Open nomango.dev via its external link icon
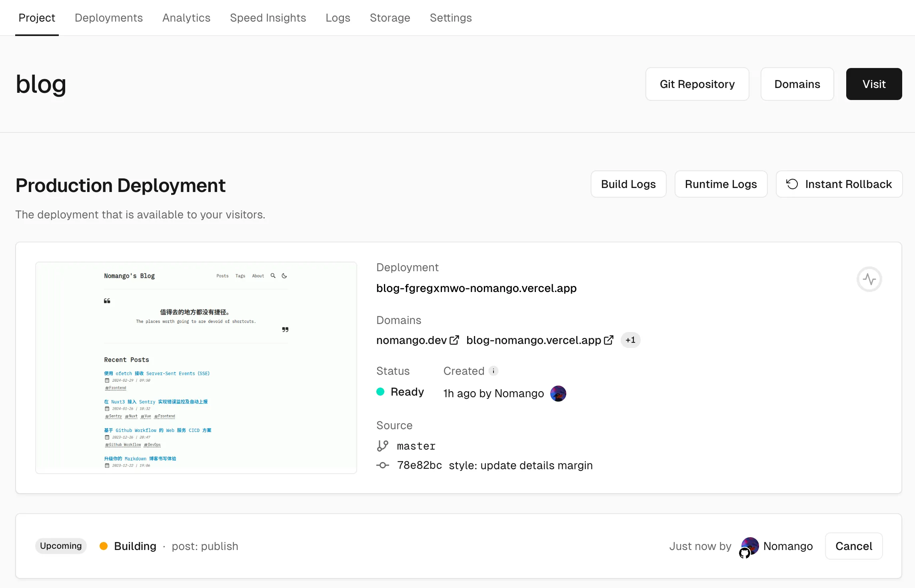 click(x=455, y=340)
